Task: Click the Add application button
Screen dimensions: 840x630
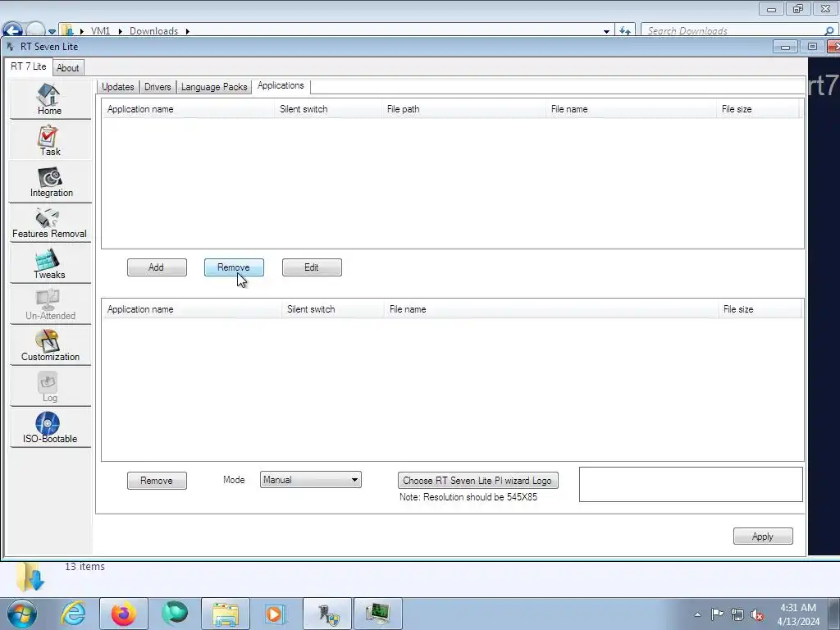Action: click(x=157, y=267)
